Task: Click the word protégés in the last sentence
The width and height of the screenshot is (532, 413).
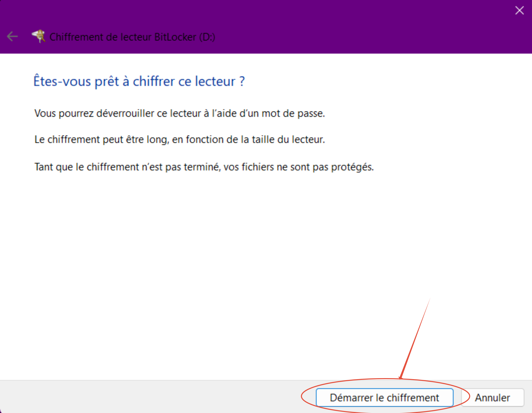Action: pyautogui.click(x=352, y=167)
